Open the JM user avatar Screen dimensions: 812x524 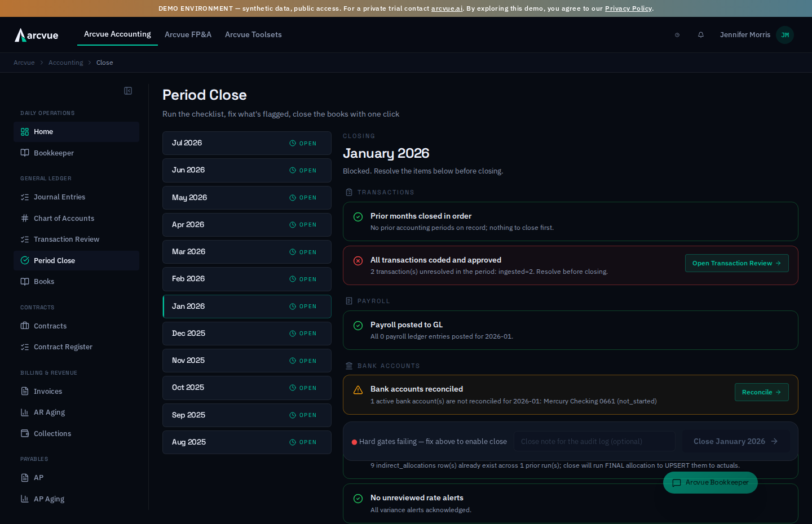click(785, 35)
